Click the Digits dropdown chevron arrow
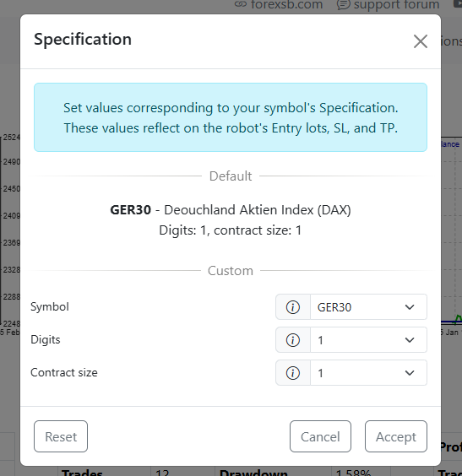 click(410, 340)
